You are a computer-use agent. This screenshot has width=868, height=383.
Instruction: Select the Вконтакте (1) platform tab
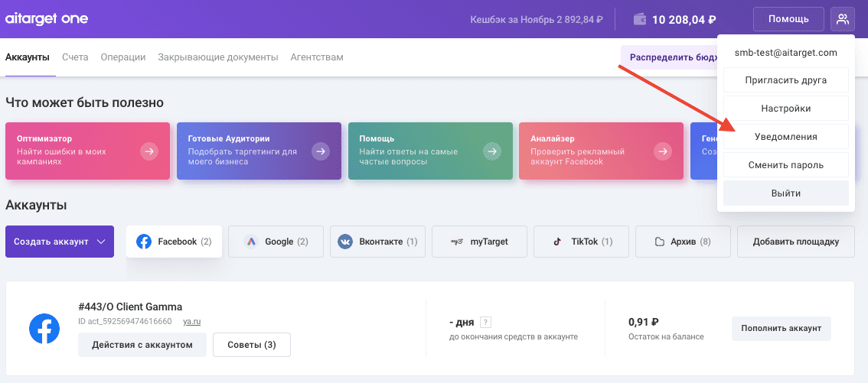click(x=377, y=242)
